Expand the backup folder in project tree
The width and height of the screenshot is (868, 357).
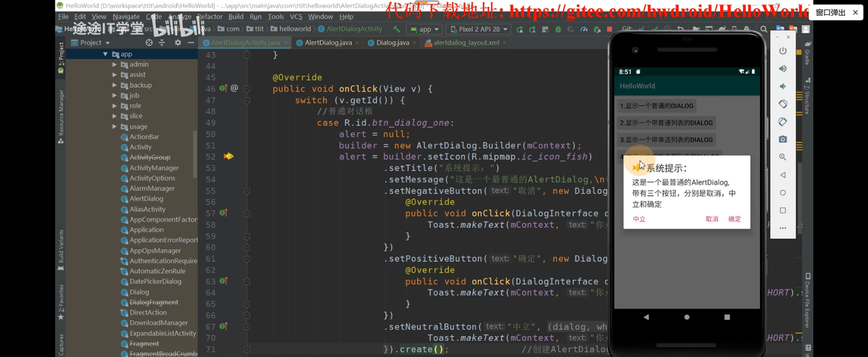click(115, 85)
